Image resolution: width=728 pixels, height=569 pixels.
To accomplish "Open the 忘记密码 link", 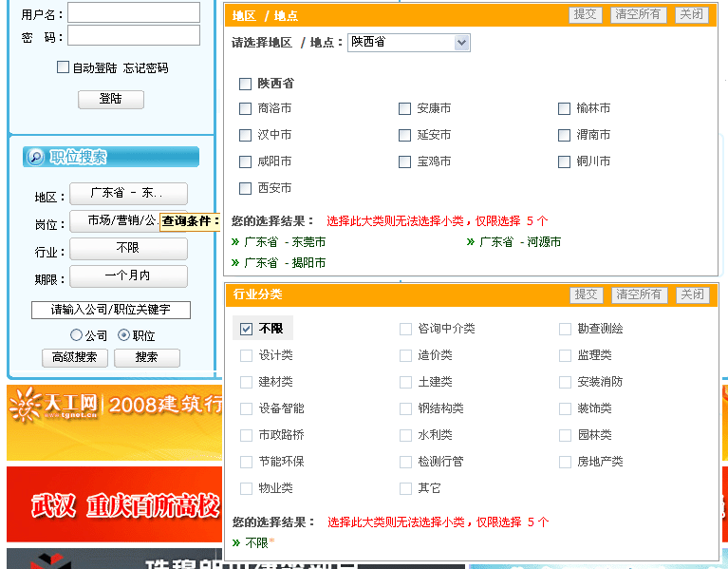I will 145,68.
